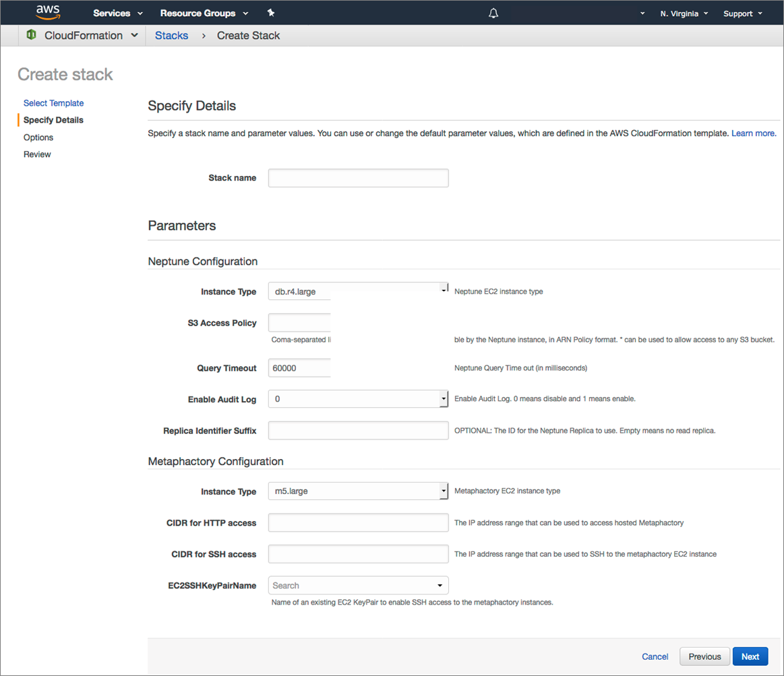The height and width of the screenshot is (676, 784).
Task: Click the Create stack page title
Action: pyautogui.click(x=65, y=75)
